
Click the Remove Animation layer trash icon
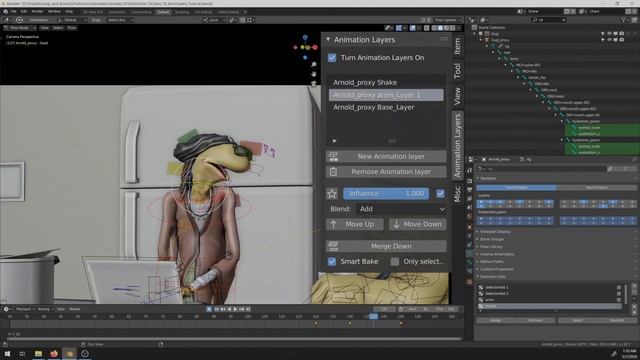(333, 172)
